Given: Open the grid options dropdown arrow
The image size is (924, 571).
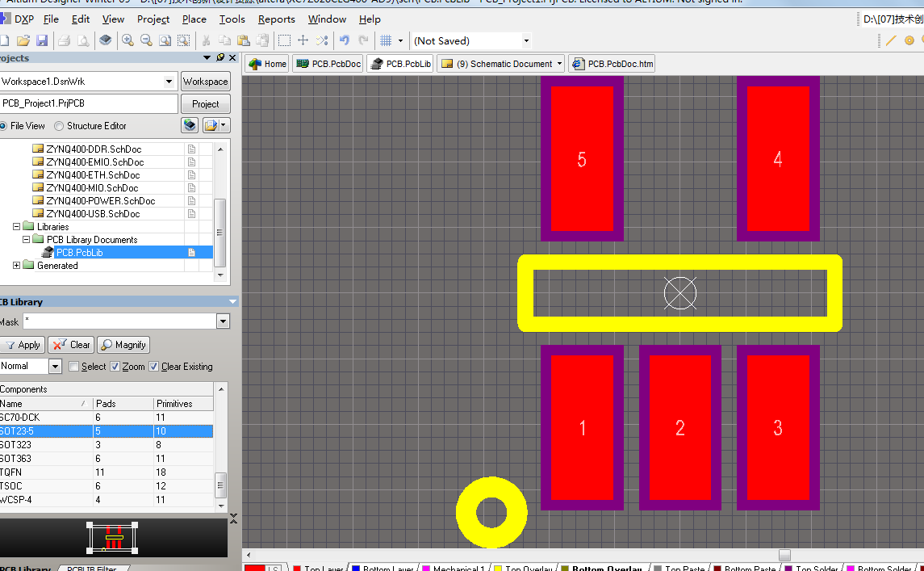Looking at the screenshot, I should (x=401, y=40).
